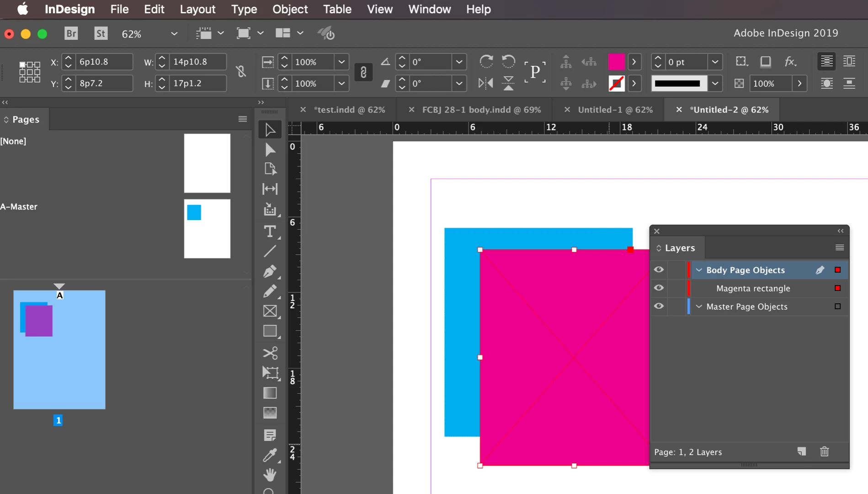868x494 pixels.
Task: Toggle lock box for Master Page Objects
Action: point(676,306)
